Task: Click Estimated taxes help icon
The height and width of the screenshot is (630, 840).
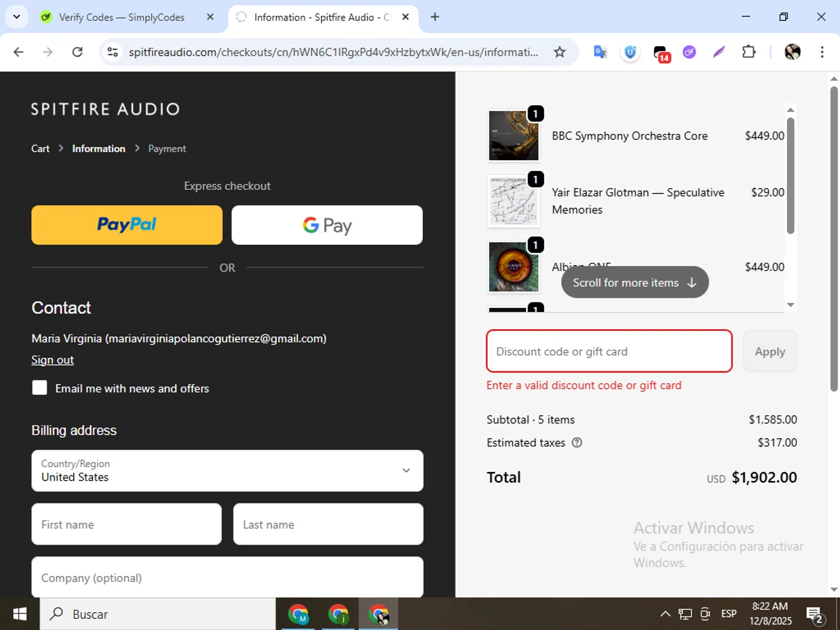Action: click(x=577, y=442)
